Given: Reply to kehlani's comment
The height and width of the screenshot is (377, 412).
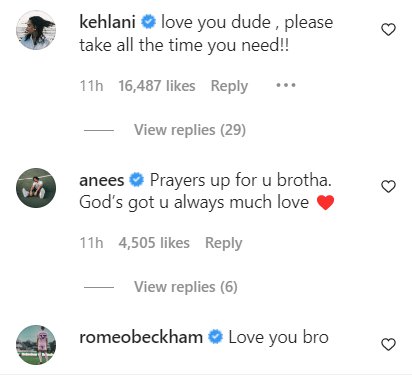Looking at the screenshot, I should pos(229,86).
